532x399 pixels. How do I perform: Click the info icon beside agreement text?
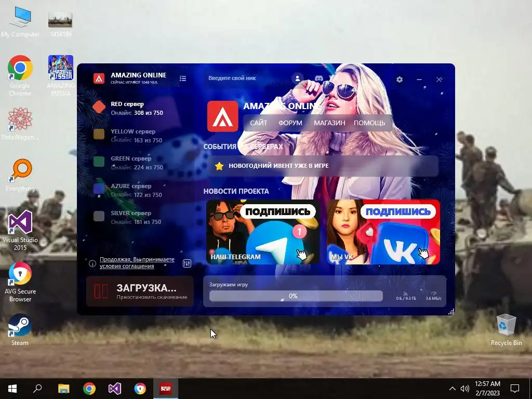point(92,263)
